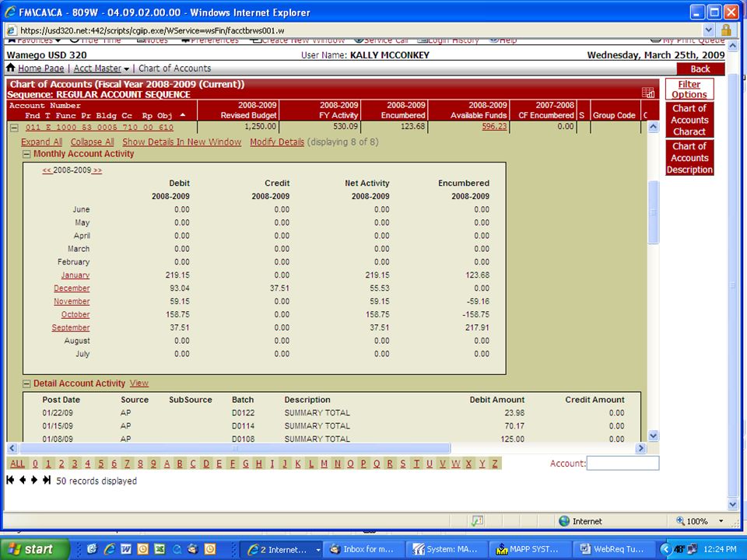
Task: Click the page's bottom scroll down arrow
Action: click(x=733, y=504)
